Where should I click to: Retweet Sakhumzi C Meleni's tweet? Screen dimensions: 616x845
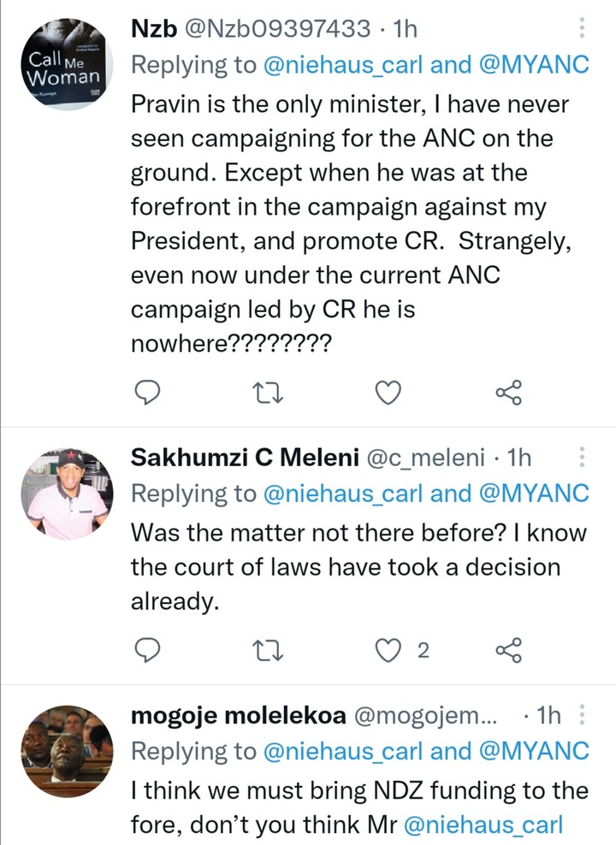(268, 650)
